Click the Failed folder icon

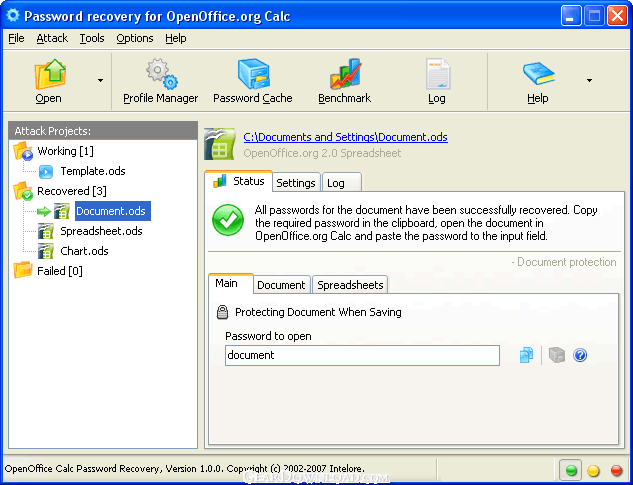(23, 271)
